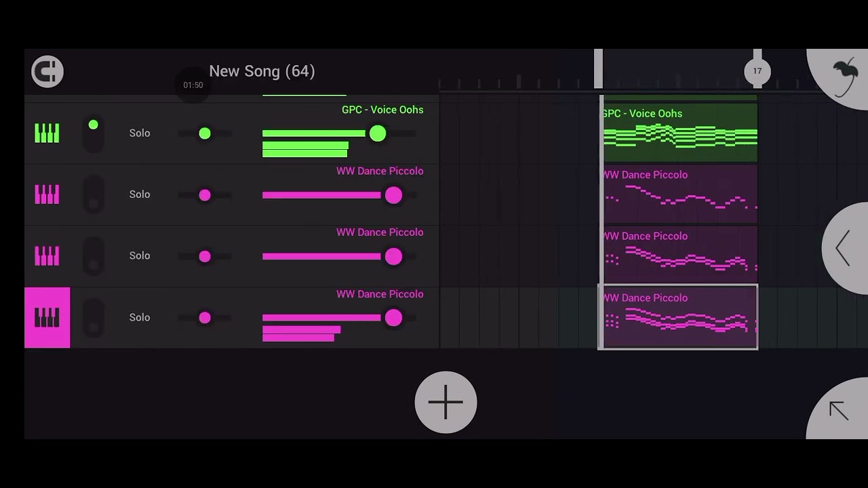Click the GPC - Voice Oohs track name label
Screen dimensions: 868x488
tap(382, 110)
